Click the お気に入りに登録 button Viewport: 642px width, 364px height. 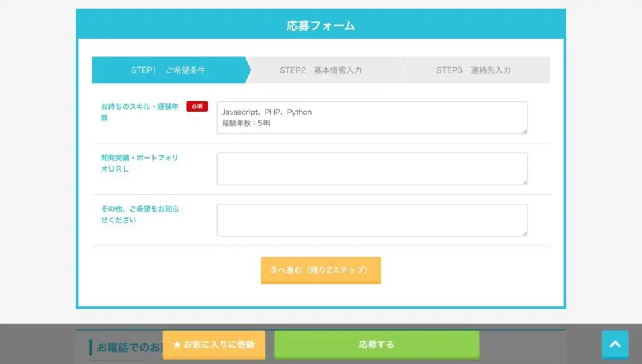coord(214,345)
